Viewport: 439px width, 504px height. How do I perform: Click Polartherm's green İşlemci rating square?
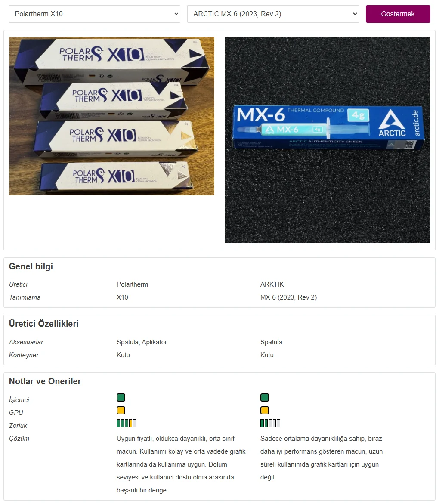[121, 398]
